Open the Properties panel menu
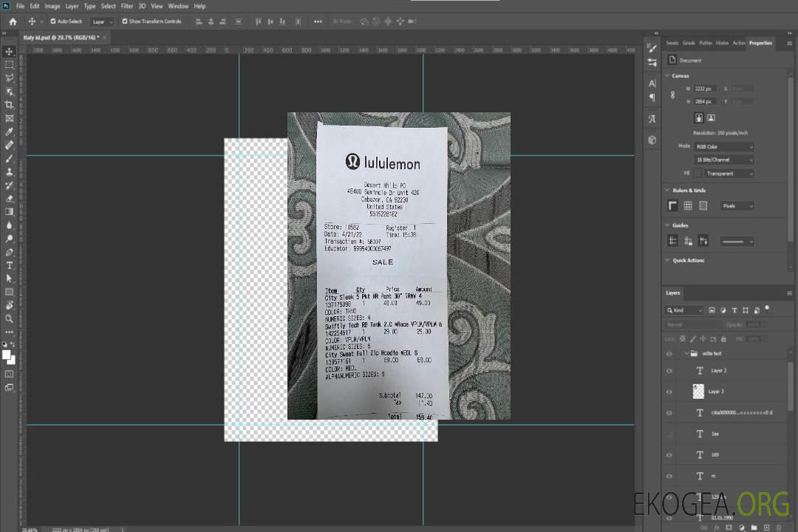The image size is (798, 532). [789, 44]
